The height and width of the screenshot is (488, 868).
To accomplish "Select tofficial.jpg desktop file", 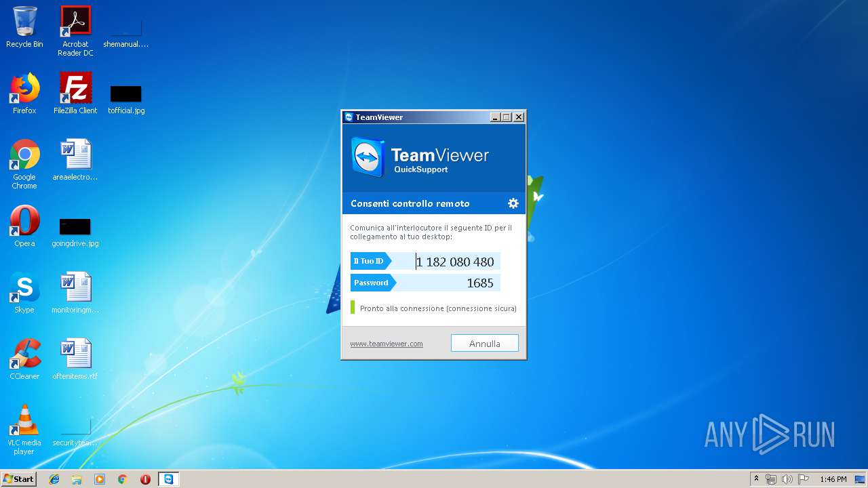I will tap(126, 98).
